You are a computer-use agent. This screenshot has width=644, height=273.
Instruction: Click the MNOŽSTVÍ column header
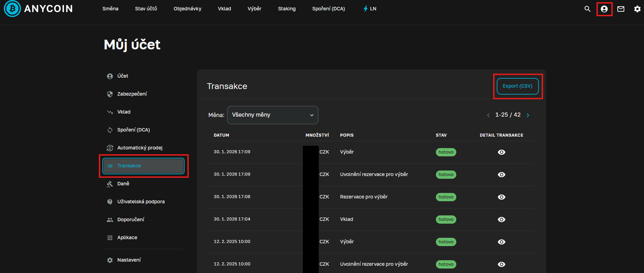317,135
